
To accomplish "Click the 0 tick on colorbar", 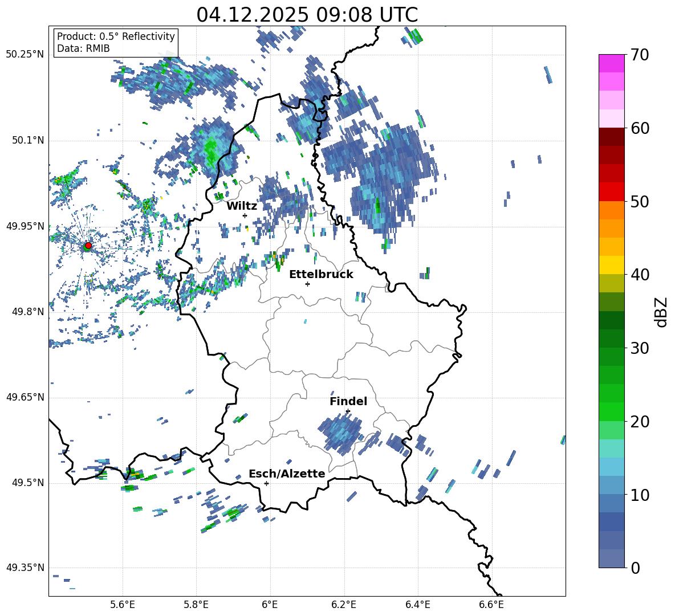I will click(635, 568).
